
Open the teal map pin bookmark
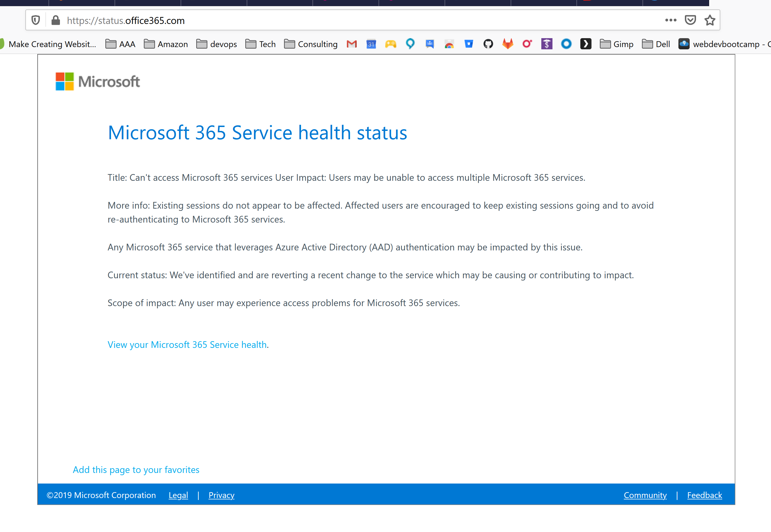410,44
